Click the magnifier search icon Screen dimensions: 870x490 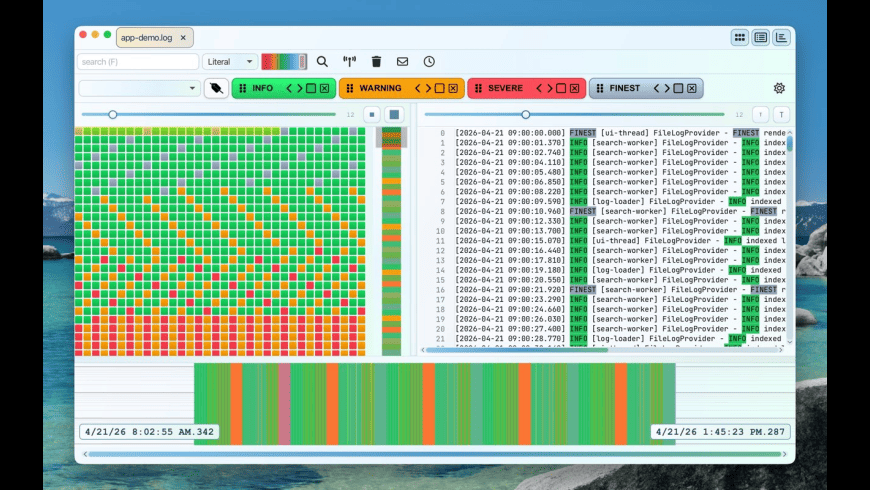tap(322, 62)
